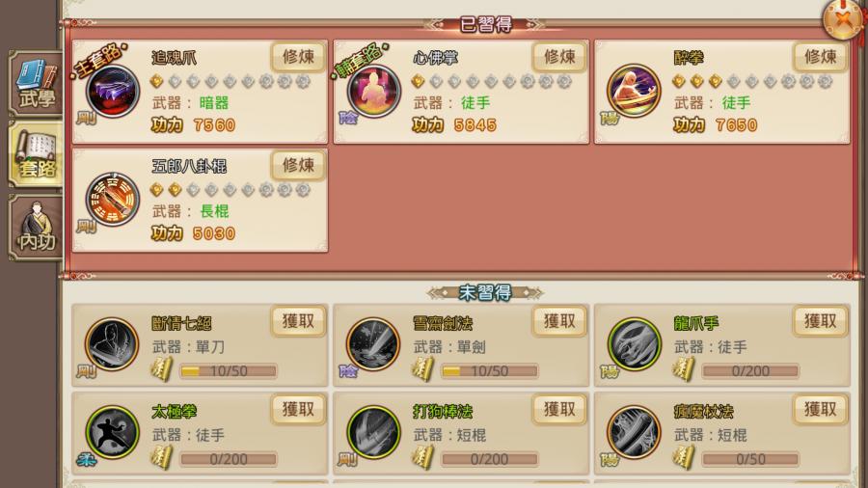
Task: Select the 斷情七絕 skill icon
Action: (x=112, y=344)
